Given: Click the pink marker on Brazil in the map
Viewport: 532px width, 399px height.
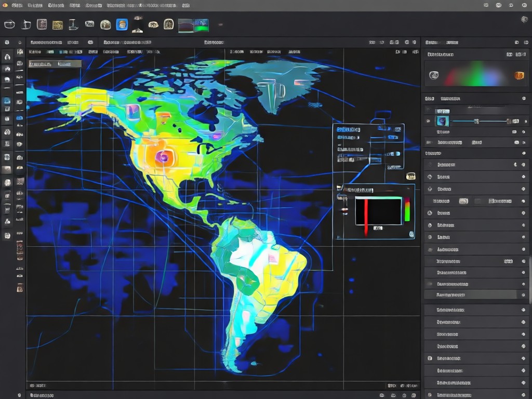Looking at the screenshot, I should tap(272, 259).
